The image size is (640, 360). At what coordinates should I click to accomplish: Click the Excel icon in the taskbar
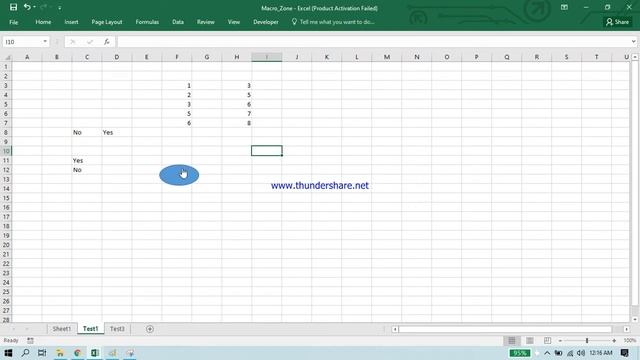[x=95, y=353]
